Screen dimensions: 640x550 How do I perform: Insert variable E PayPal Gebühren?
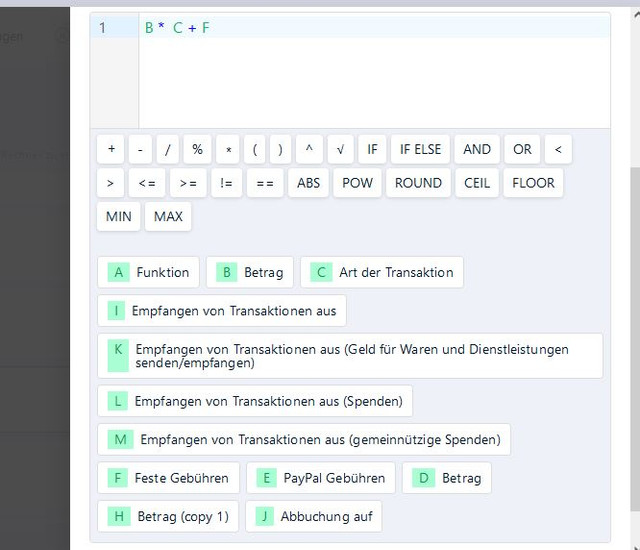point(321,478)
